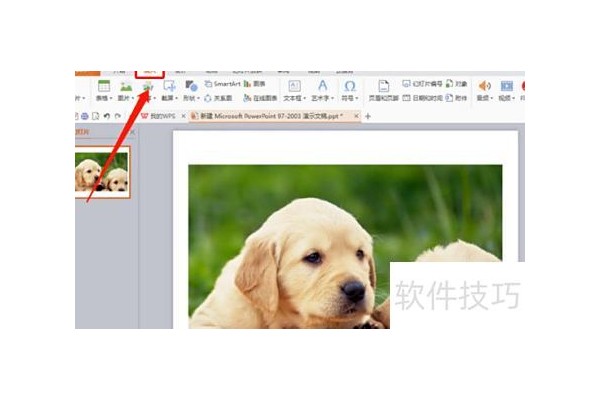The height and width of the screenshot is (400, 600).
Task: Open 页眉和页脚 header and footer
Action: (383, 91)
